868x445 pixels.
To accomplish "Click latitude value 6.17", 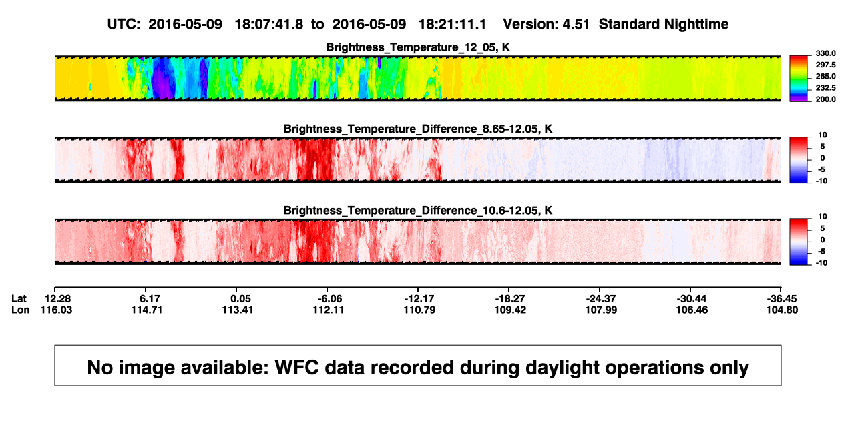I will pyautogui.click(x=149, y=298).
